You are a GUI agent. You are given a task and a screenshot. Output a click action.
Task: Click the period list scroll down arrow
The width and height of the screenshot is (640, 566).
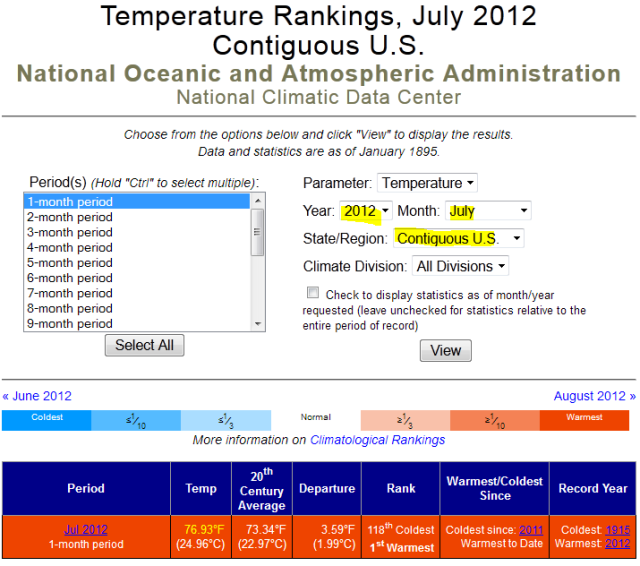click(258, 324)
